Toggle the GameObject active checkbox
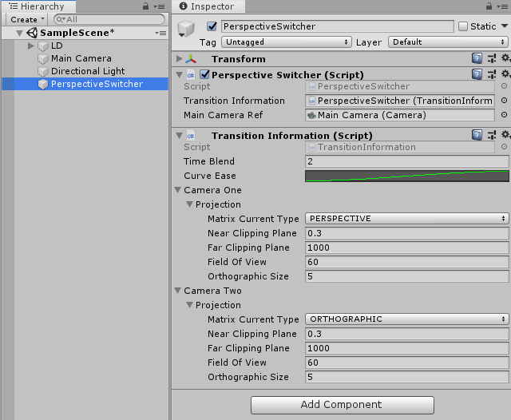Screen dimensions: 511x420 212,26
